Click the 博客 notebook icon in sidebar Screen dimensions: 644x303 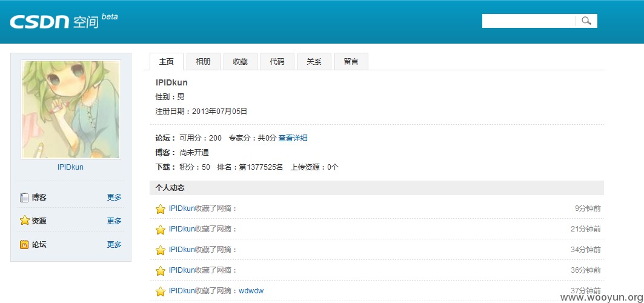[24, 198]
